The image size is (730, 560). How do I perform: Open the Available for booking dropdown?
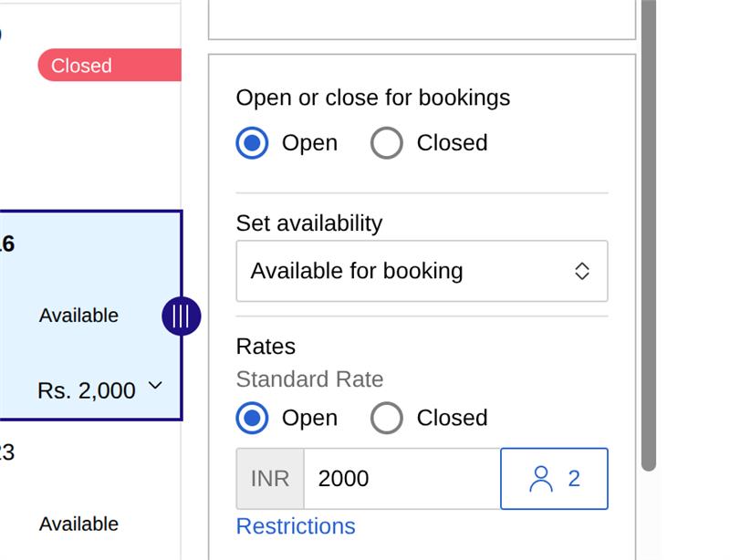[421, 271]
